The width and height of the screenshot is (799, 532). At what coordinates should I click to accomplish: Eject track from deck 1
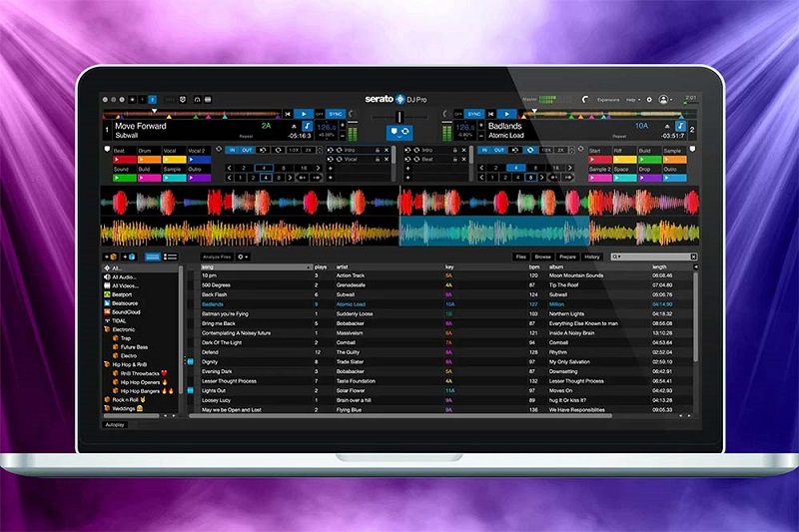point(294,126)
